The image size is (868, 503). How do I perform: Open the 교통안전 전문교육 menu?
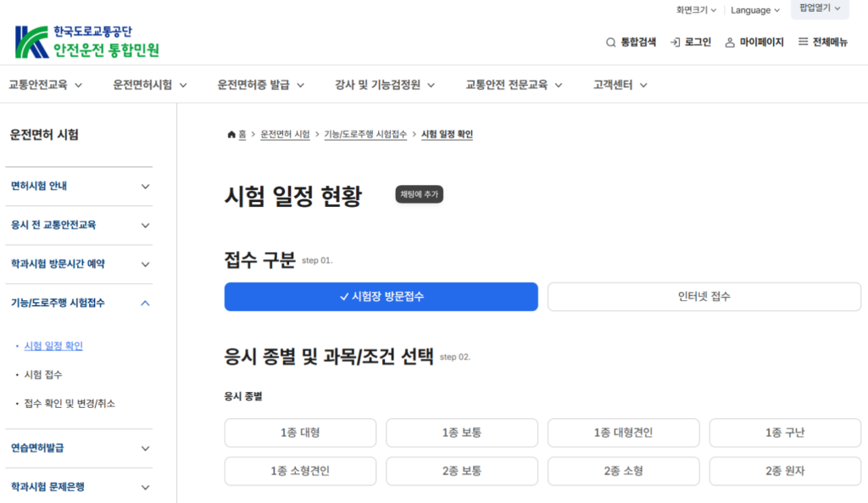click(x=514, y=85)
